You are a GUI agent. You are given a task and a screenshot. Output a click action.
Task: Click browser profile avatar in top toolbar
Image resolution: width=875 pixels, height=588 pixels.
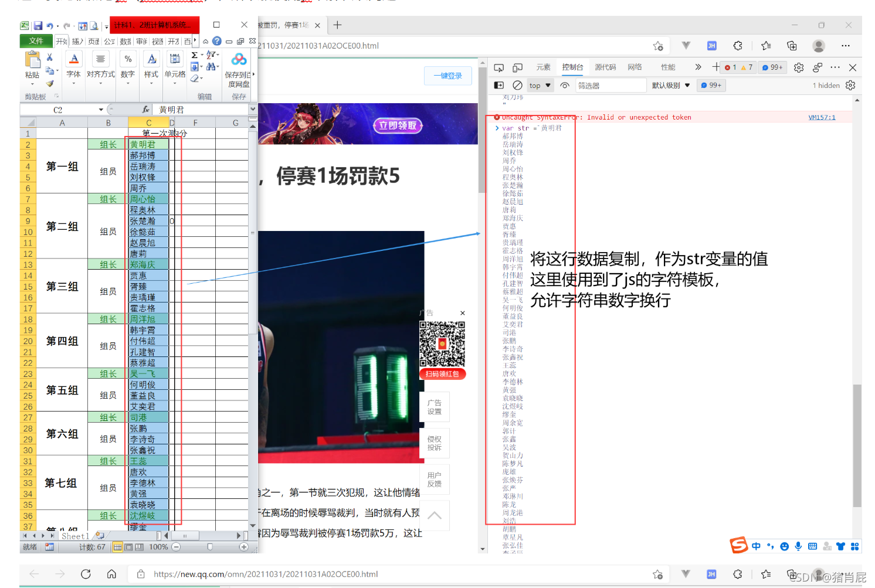[819, 46]
